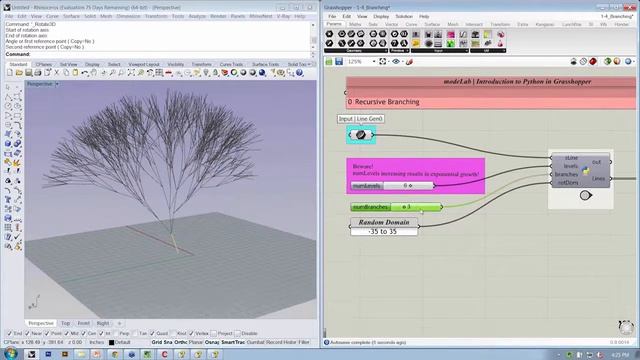Toggle the Gumball status bar button
The width and height of the screenshot is (640, 360).
[x=256, y=342]
